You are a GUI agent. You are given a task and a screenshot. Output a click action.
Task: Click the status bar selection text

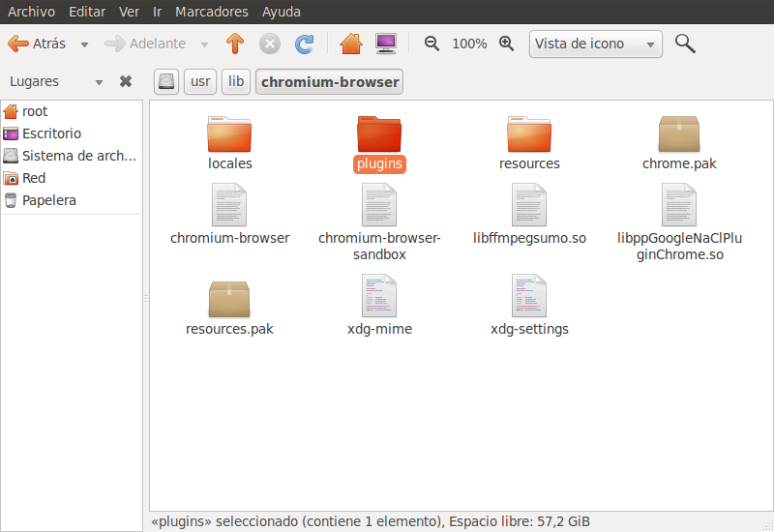point(371,521)
